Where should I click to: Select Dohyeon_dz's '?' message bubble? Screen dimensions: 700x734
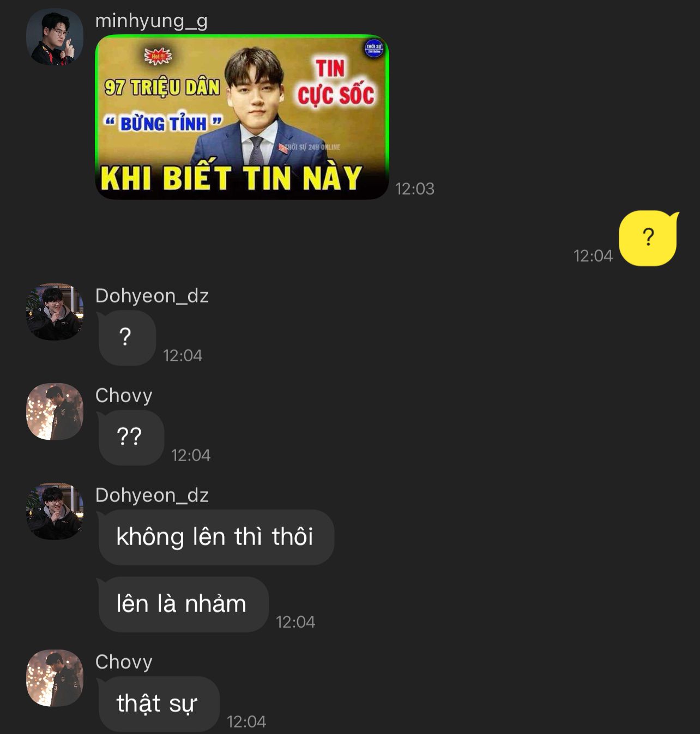126,338
